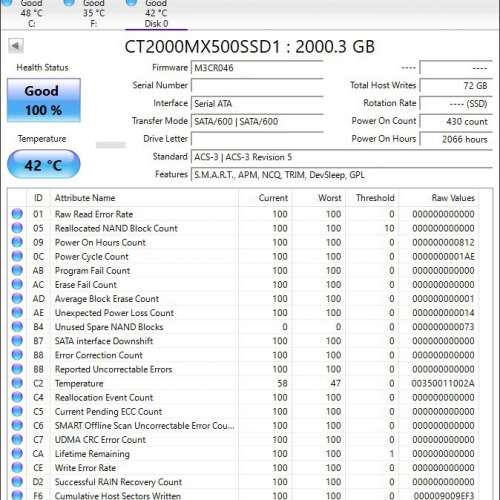This screenshot has width=500, height=500.
Task: Click the status icon for Unexpected Power Loss Count
Action: 17,312
